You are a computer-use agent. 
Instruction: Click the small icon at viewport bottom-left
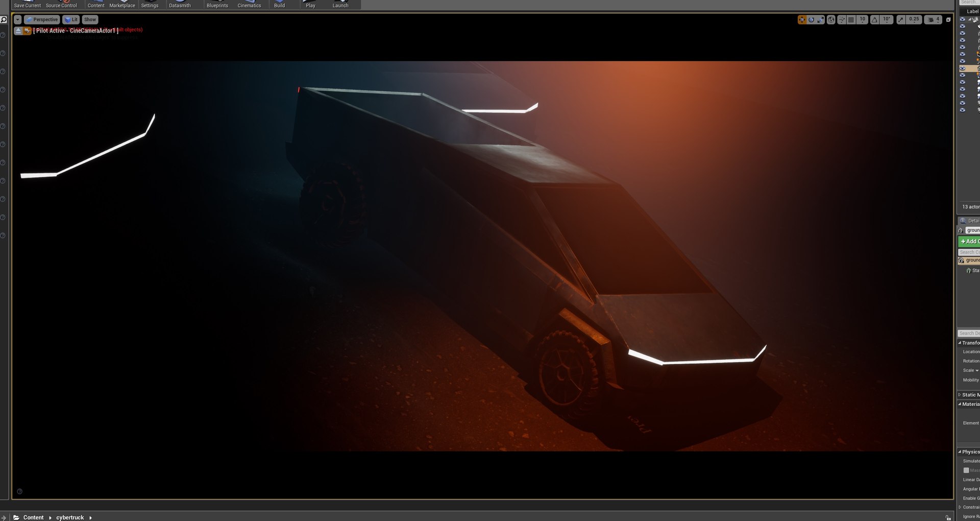pos(19,491)
